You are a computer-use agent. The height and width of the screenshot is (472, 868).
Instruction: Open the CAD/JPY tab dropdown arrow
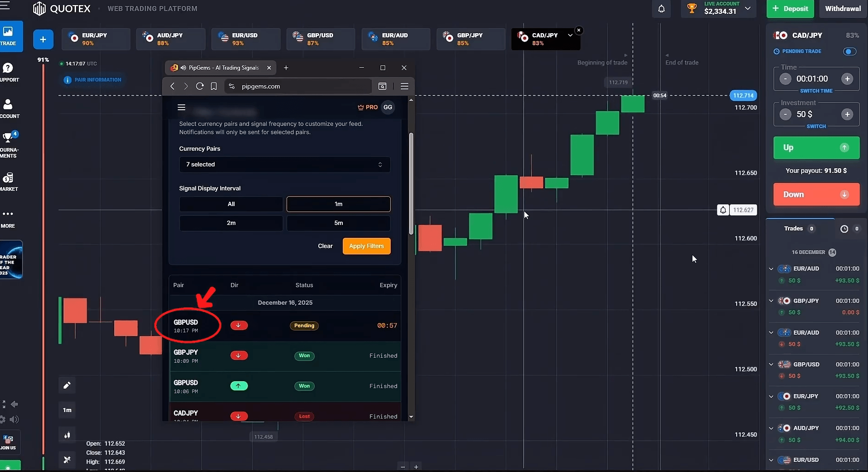[x=570, y=35]
